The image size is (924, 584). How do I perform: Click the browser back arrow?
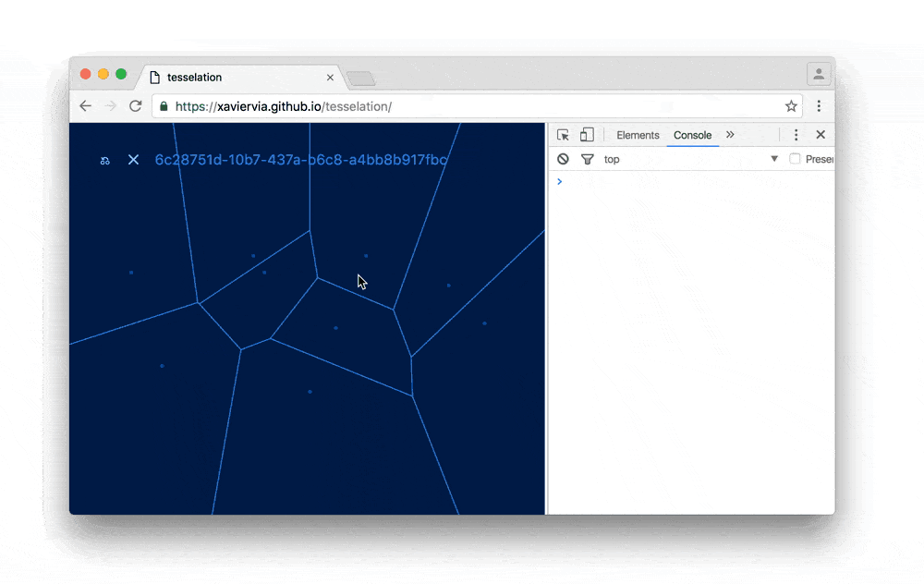tap(85, 106)
